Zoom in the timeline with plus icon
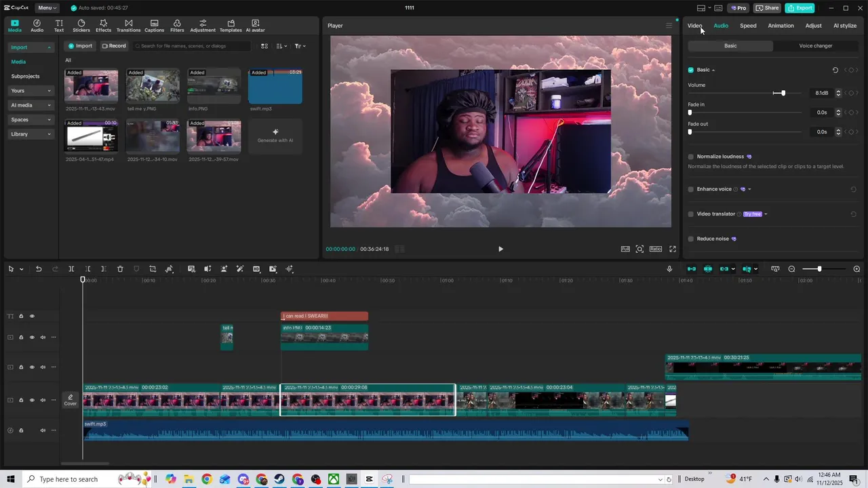868x488 pixels. point(856,269)
